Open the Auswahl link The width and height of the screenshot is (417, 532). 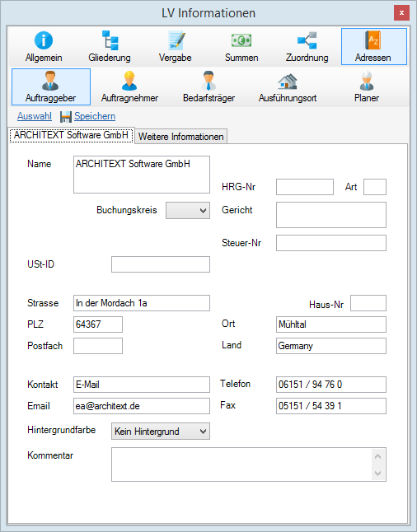[x=35, y=116]
